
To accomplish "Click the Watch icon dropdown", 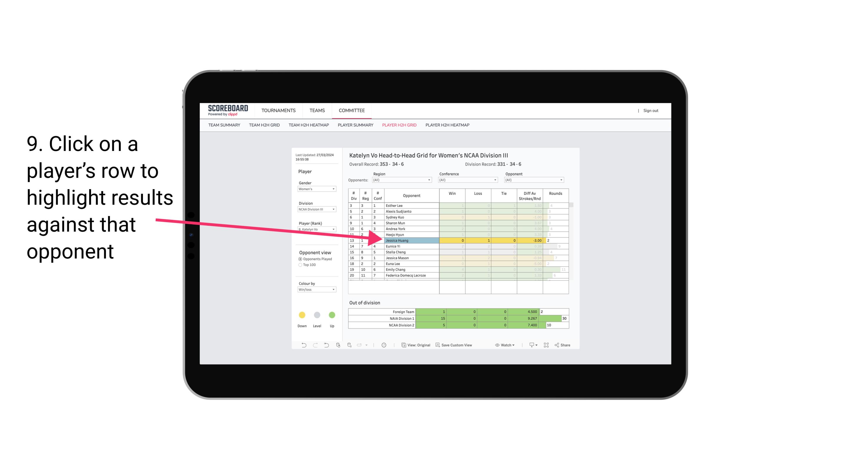I will (504, 346).
